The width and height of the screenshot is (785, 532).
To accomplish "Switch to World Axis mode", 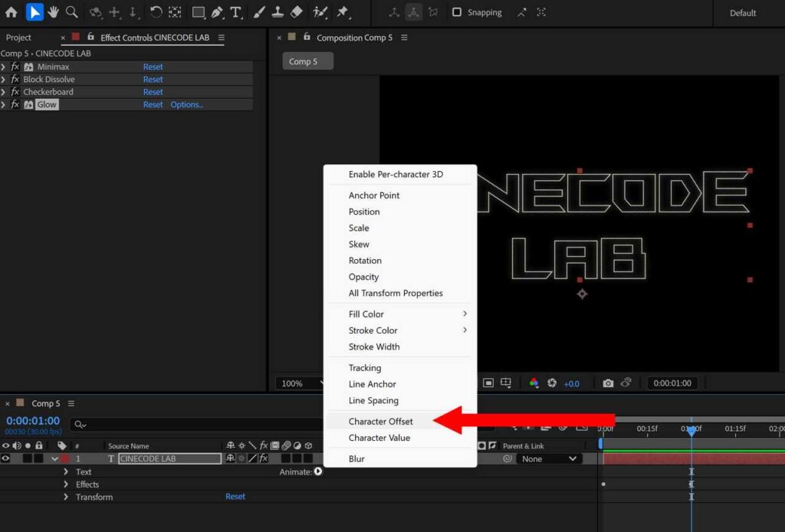I will coord(413,12).
